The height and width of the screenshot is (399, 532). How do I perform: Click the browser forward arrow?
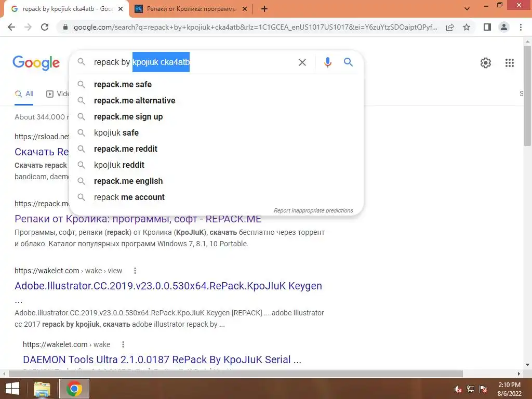pyautogui.click(x=28, y=27)
